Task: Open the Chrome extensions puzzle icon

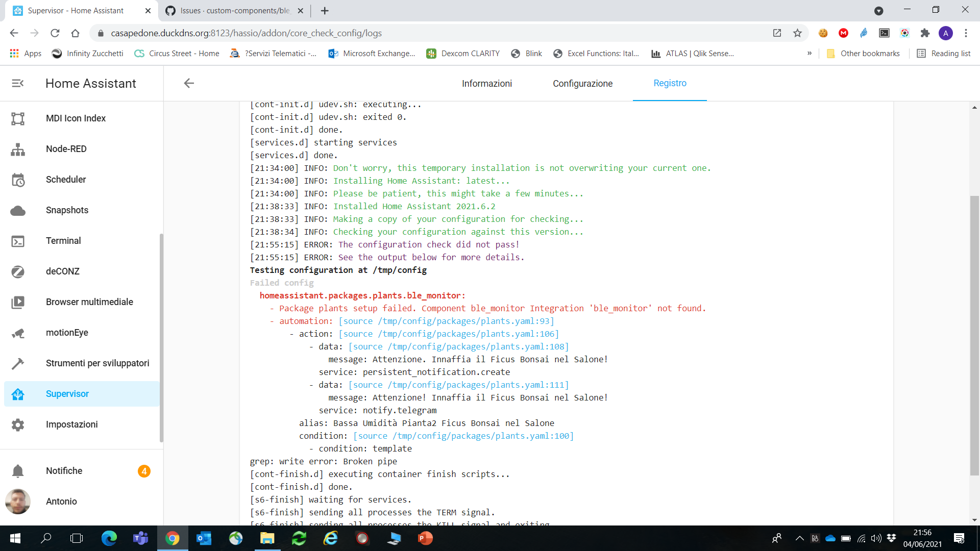Action: pyautogui.click(x=925, y=33)
